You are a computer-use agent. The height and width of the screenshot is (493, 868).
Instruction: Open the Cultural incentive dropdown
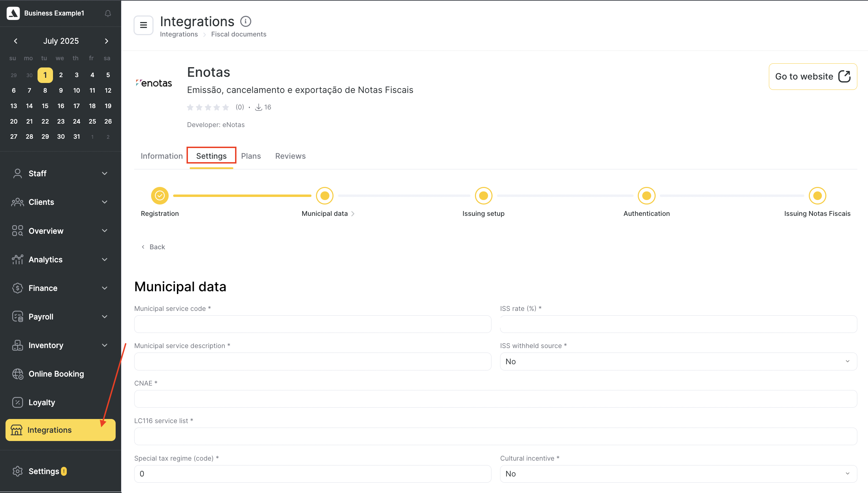click(x=678, y=474)
